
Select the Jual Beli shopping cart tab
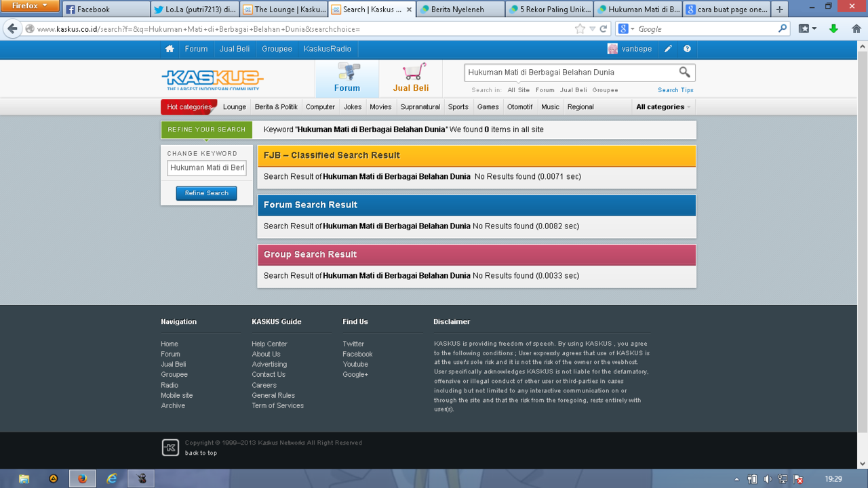[x=411, y=79]
